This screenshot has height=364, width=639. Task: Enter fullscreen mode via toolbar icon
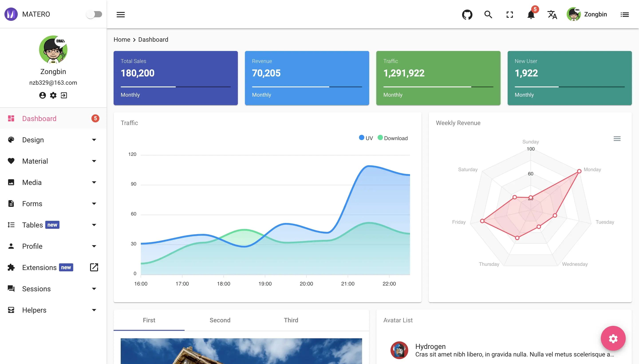point(509,14)
